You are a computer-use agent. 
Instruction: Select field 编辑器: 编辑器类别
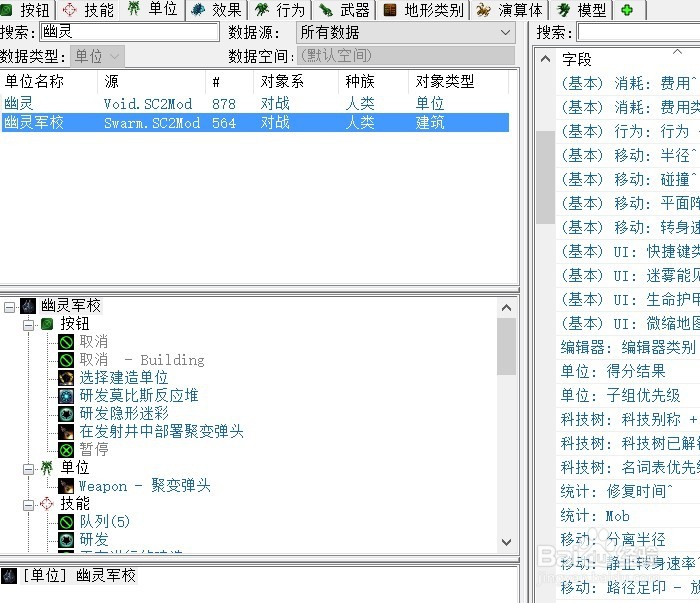[x=629, y=347]
